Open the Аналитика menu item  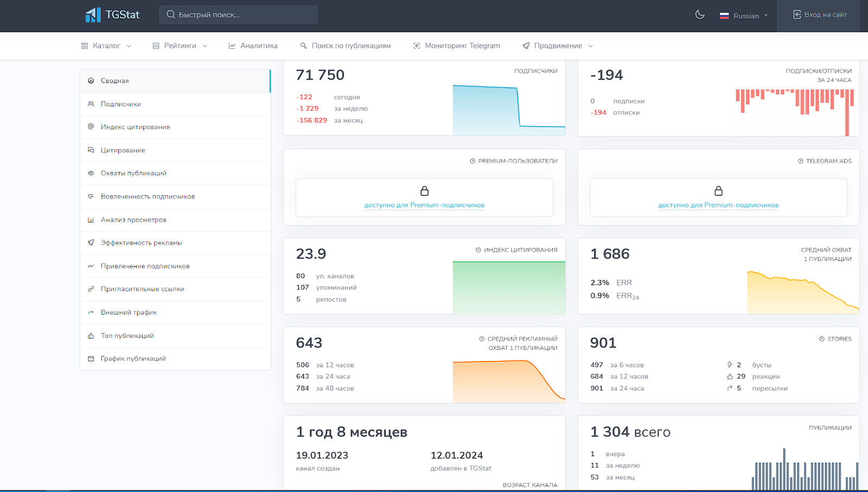pos(253,46)
